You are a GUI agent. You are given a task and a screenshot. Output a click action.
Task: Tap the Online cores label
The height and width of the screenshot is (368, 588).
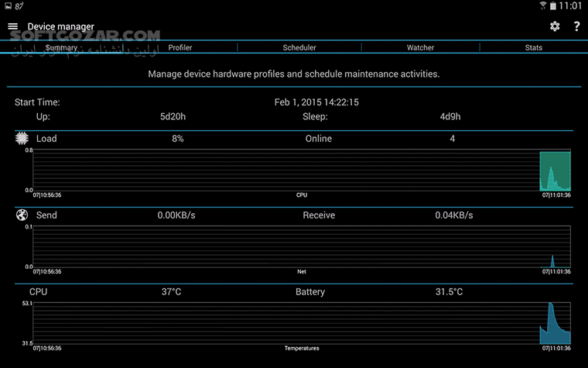(x=318, y=139)
